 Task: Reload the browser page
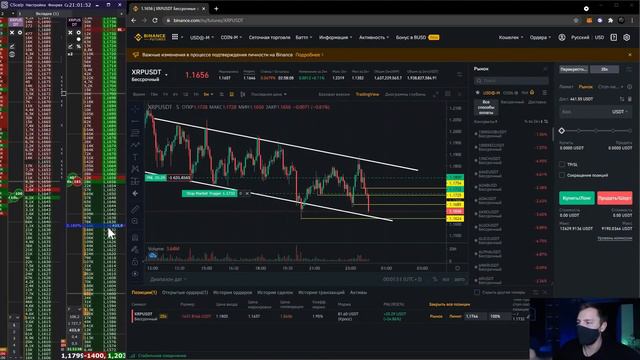155,20
